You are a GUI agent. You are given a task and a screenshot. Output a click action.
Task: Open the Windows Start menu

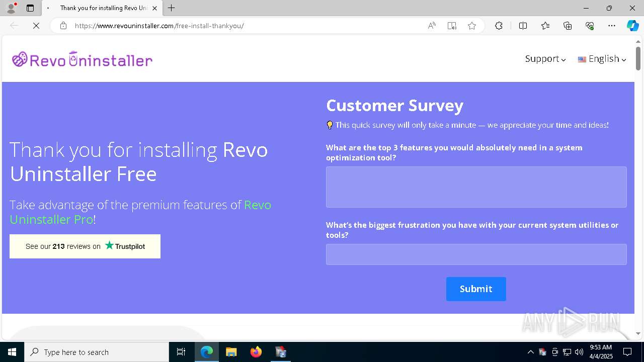[x=12, y=352]
